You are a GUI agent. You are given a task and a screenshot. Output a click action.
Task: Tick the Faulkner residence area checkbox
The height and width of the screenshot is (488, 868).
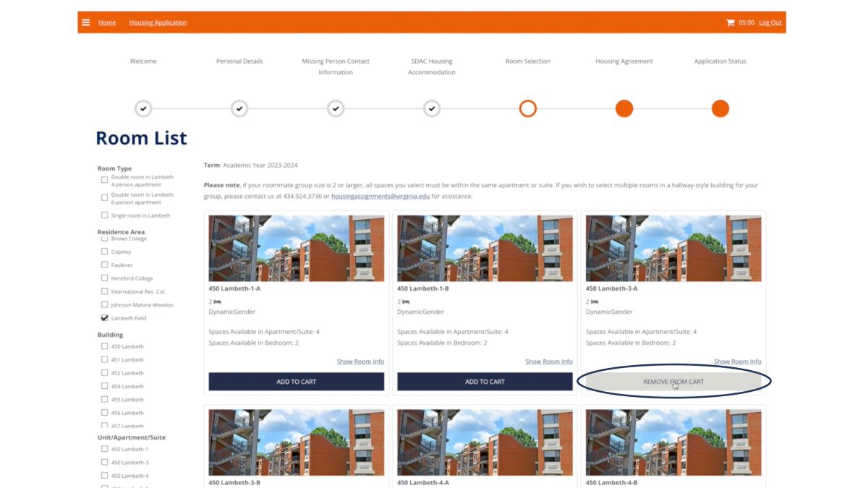click(x=105, y=265)
